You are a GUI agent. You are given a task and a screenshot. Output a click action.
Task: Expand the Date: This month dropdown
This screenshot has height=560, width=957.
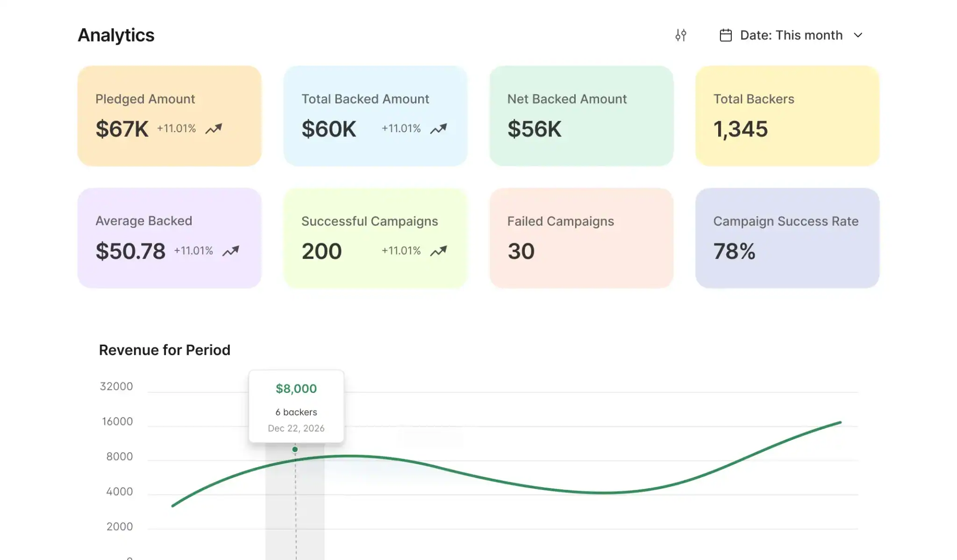tap(791, 35)
